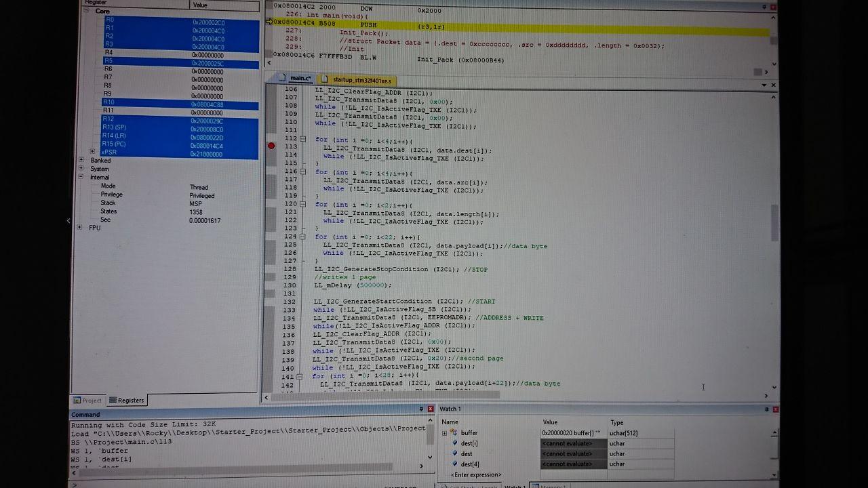Click the pin icon on the Disassembly window
The width and height of the screenshot is (868, 488).
click(x=764, y=6)
